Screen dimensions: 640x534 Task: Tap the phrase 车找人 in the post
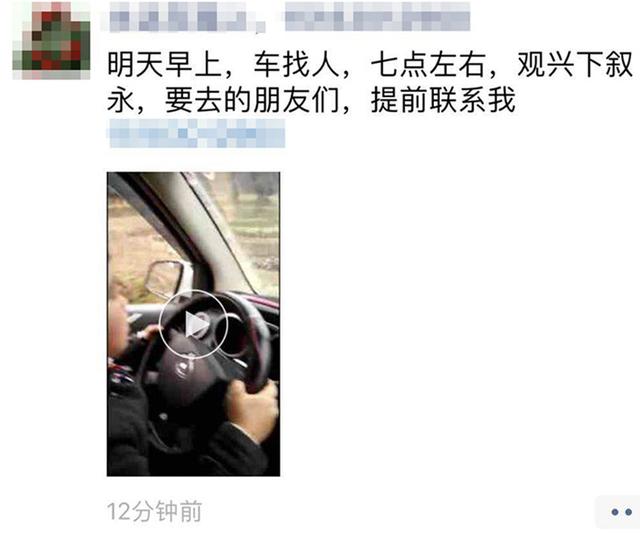coord(297,65)
